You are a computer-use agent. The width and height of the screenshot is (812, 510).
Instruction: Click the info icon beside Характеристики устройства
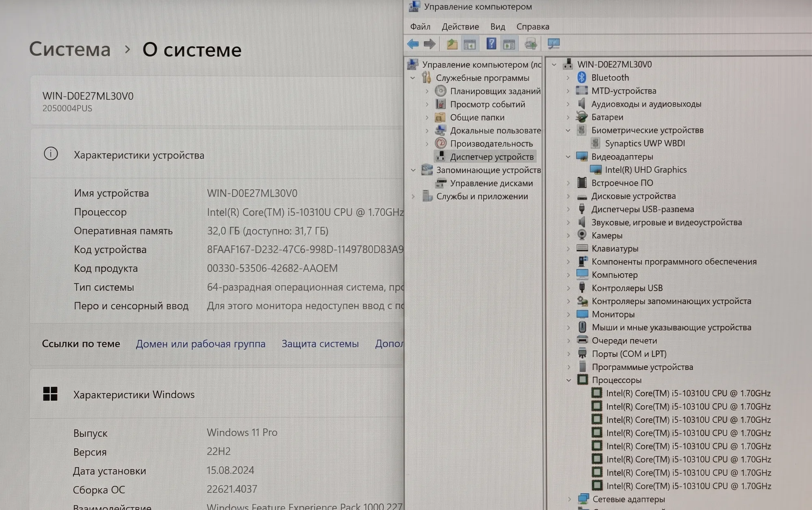point(51,154)
